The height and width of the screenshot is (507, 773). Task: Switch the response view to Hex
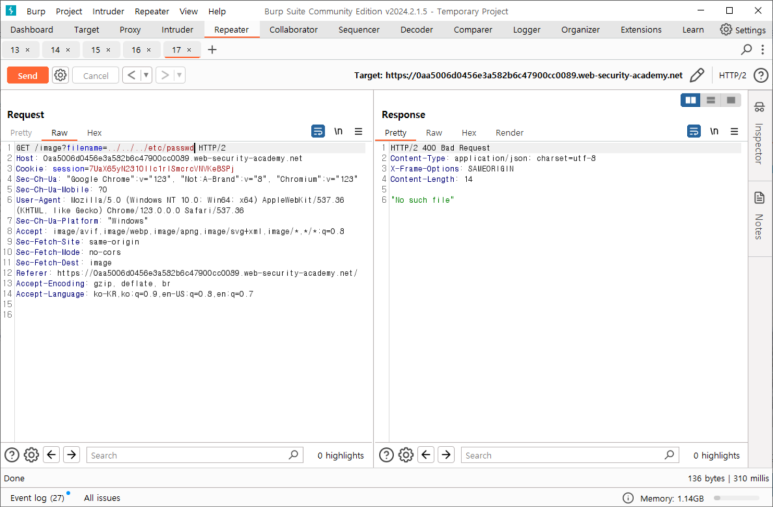tap(469, 133)
